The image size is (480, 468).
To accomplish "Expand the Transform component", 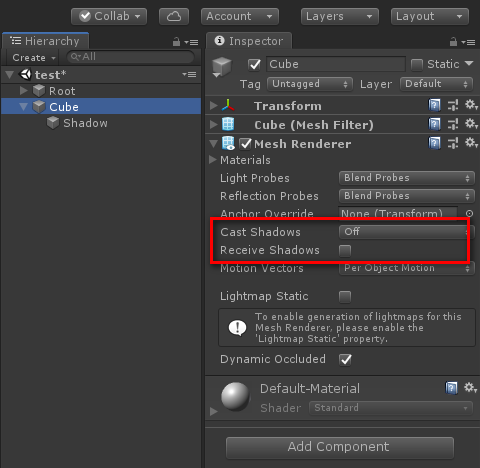I will click(214, 106).
